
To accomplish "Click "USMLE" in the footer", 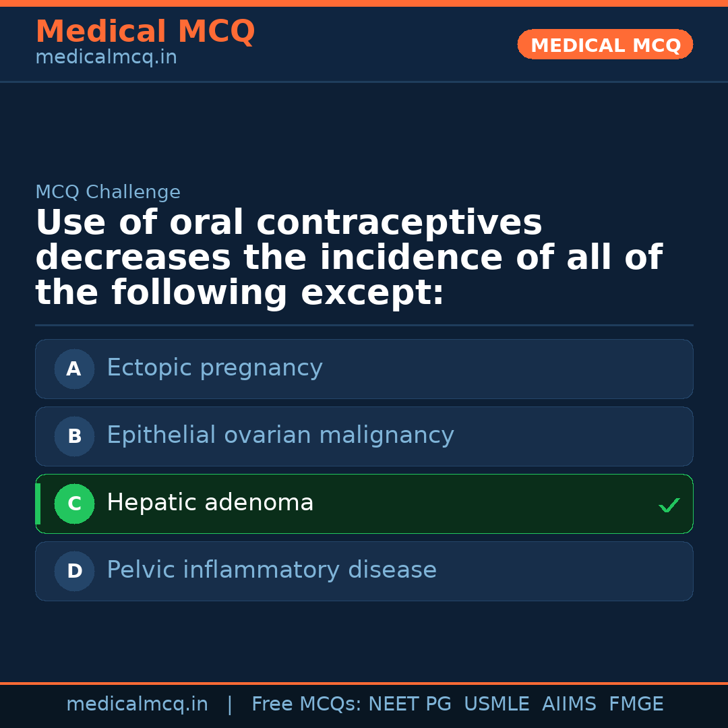I will 496,704.
